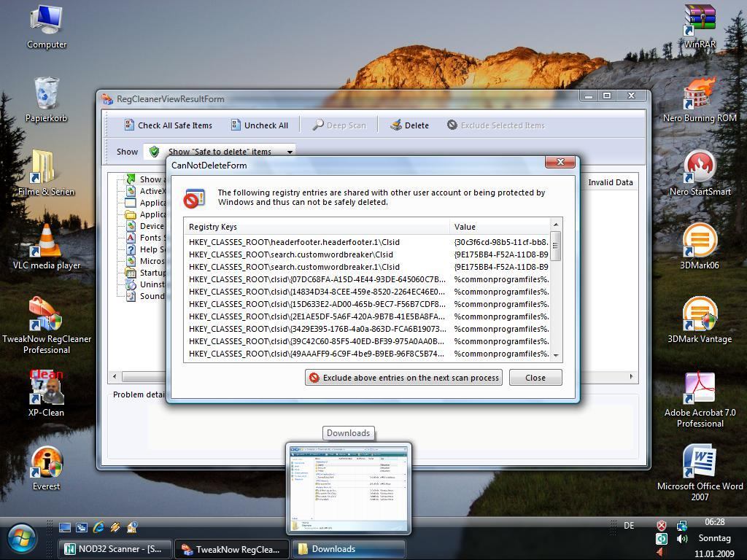Click the Invalid Data column header
This screenshot has height=560, width=747.
[611, 182]
